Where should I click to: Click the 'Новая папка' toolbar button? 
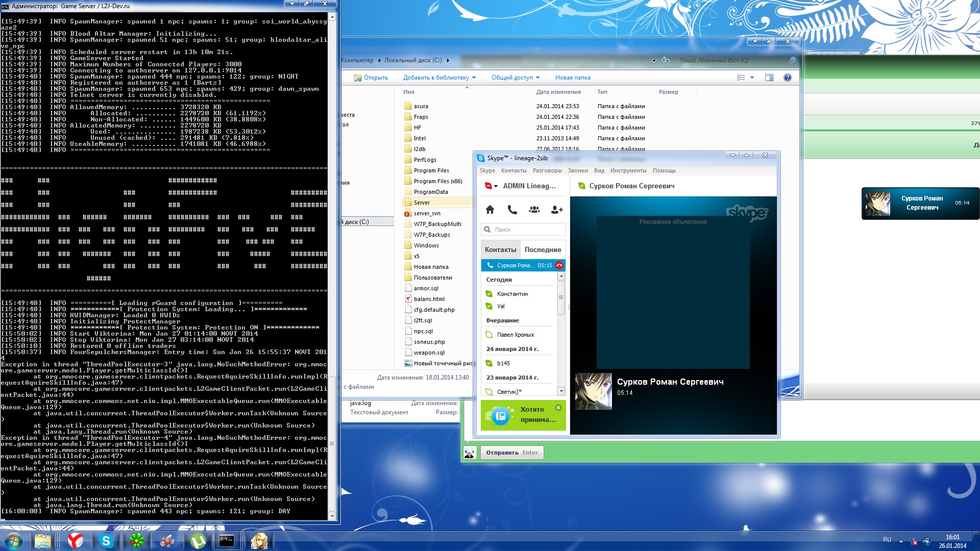coord(573,78)
